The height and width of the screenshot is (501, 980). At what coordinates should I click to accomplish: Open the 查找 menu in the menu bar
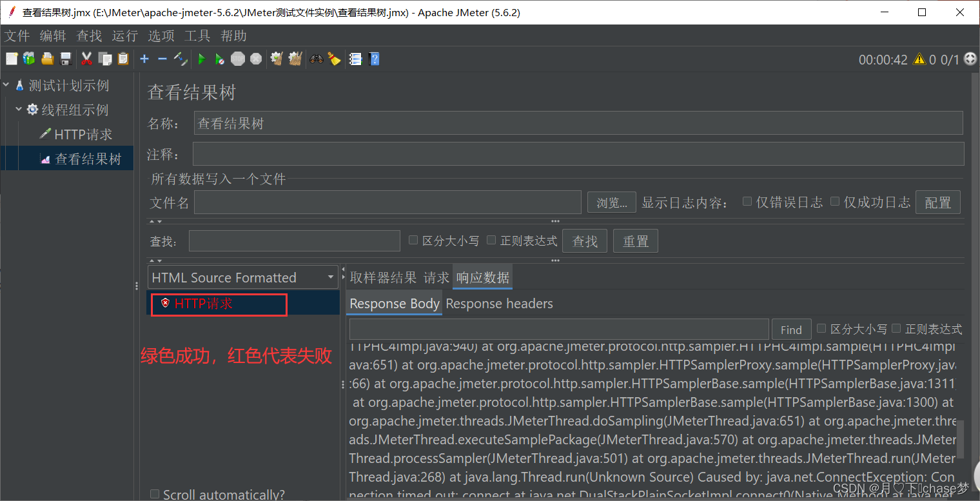click(x=89, y=36)
